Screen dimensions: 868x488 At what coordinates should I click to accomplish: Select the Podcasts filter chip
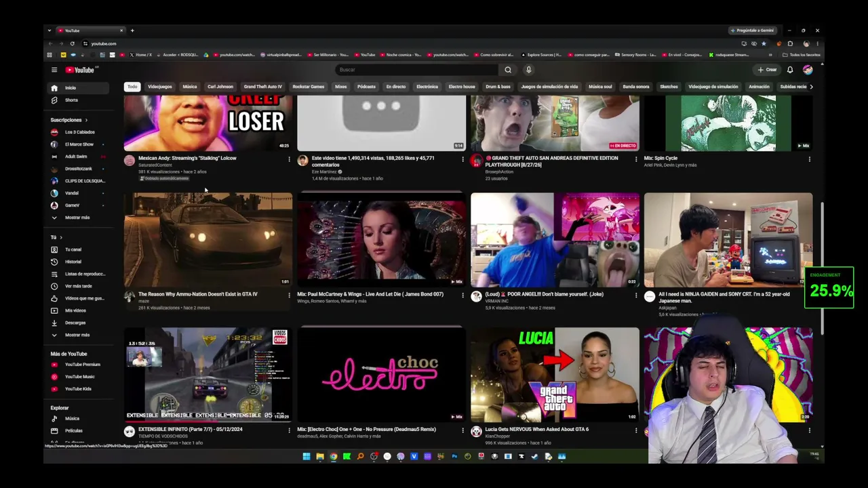tap(366, 87)
